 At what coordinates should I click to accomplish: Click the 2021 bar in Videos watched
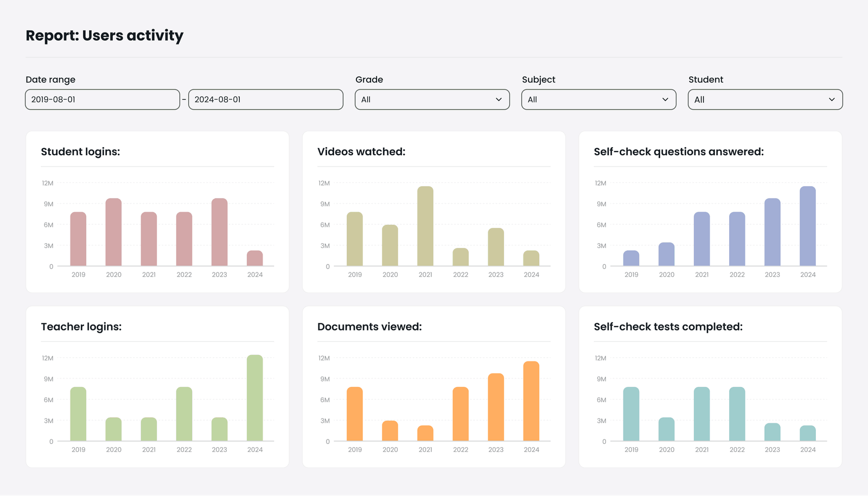pyautogui.click(x=425, y=226)
